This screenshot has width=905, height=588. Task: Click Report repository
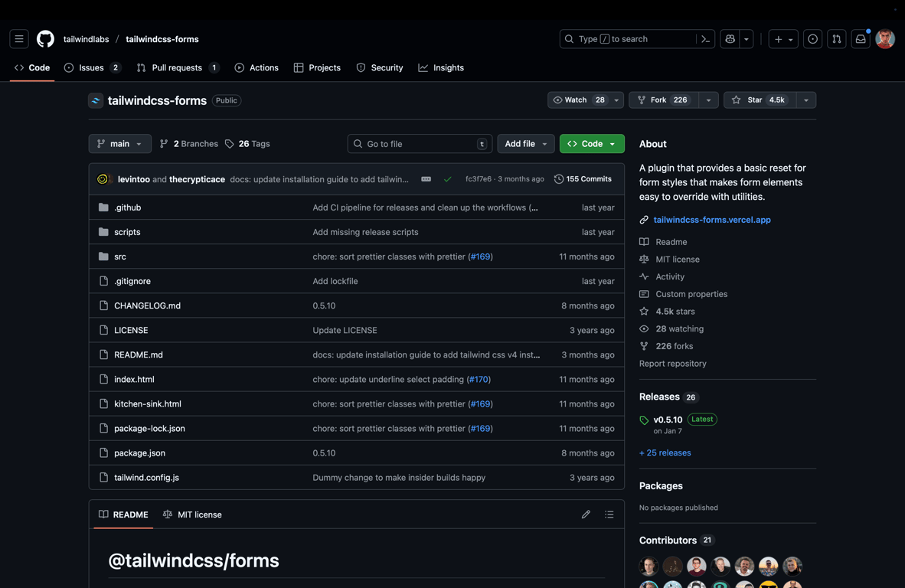672,364
